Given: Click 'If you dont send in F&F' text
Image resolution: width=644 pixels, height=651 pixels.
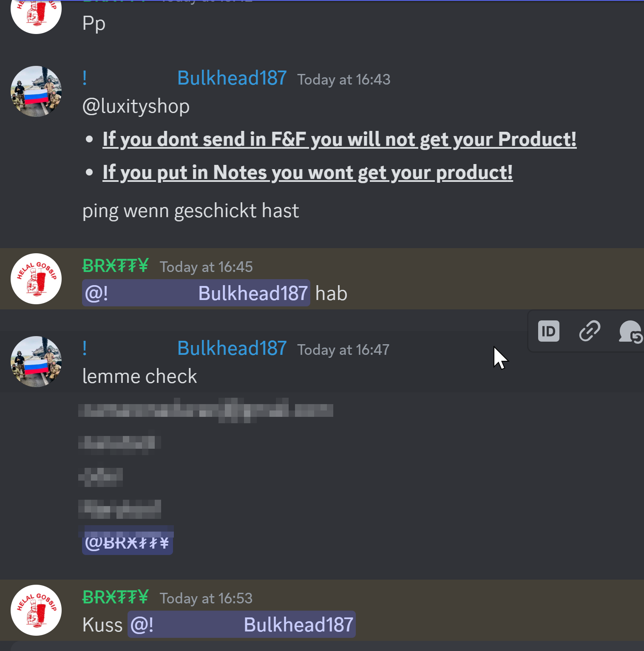Looking at the screenshot, I should point(204,139).
